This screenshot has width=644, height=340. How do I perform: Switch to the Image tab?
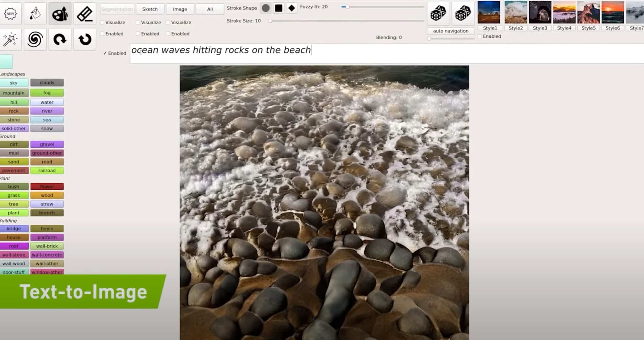point(180,9)
